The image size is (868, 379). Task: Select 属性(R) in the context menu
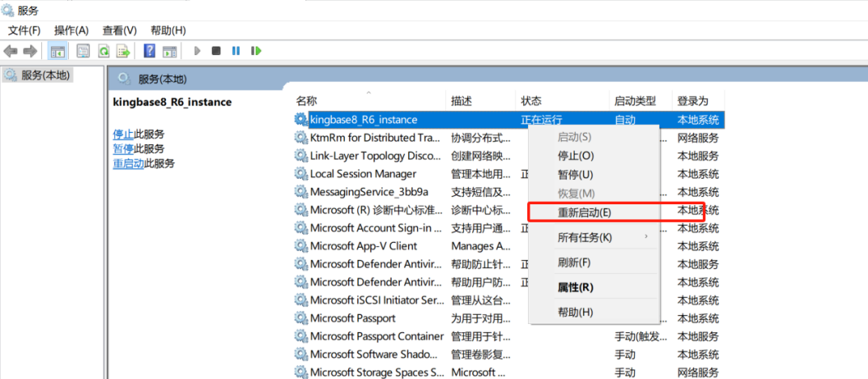pos(576,288)
